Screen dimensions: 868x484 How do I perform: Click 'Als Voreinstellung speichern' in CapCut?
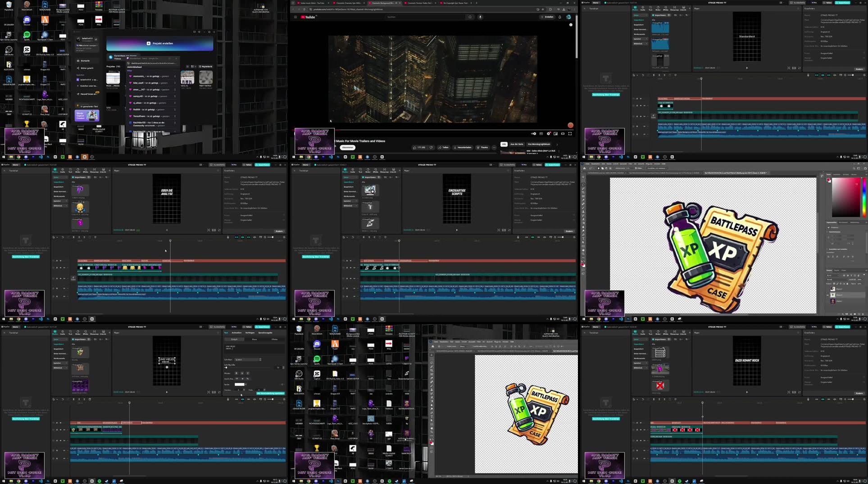coord(271,394)
